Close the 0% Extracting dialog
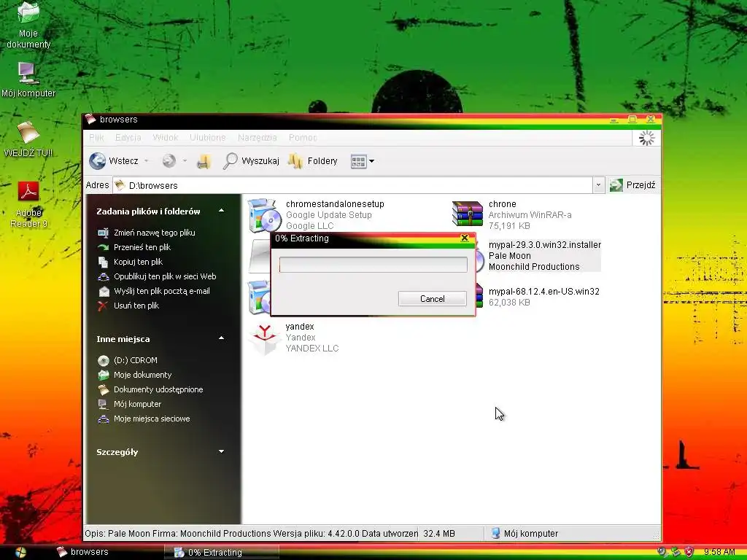 [465, 238]
